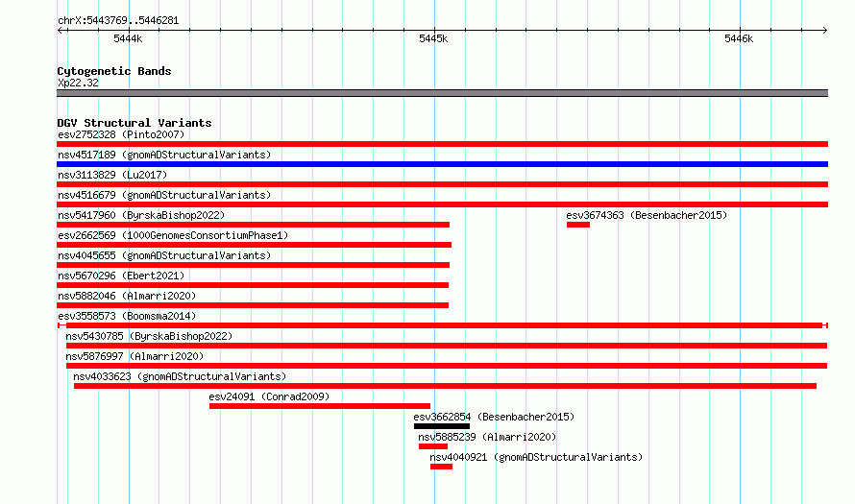Click the Cytogenetic Bands track title
Screen dimensions: 855x504
(114, 71)
